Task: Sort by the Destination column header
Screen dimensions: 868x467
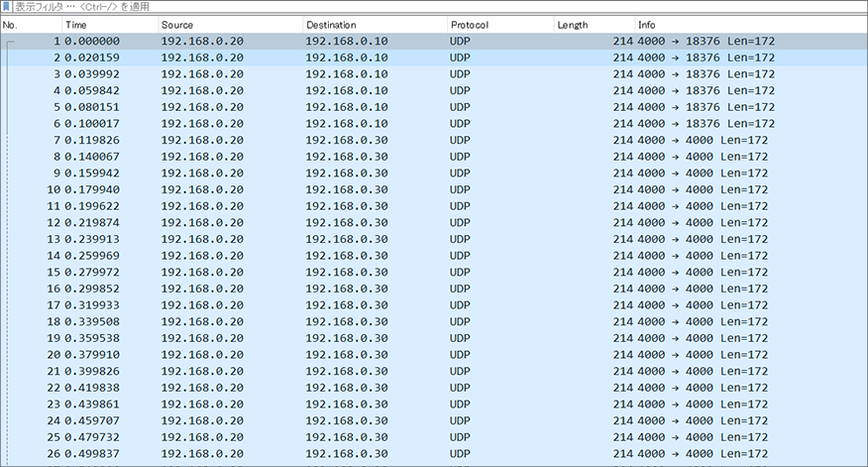Action: pyautogui.click(x=376, y=25)
